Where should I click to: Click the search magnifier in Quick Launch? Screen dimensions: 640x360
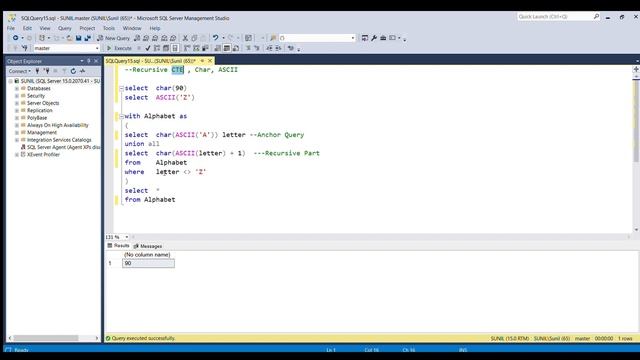[596, 16]
